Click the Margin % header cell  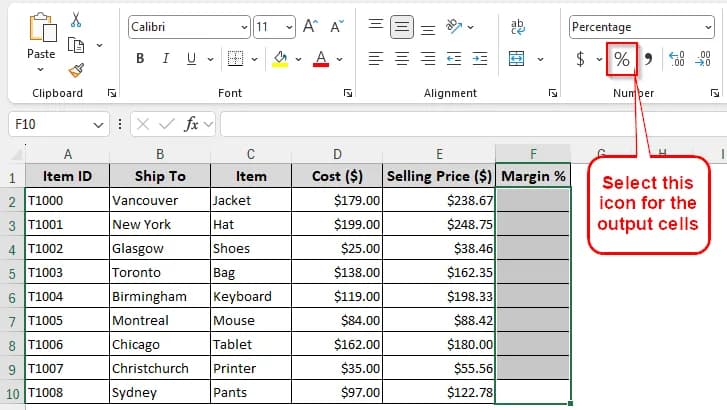point(533,176)
